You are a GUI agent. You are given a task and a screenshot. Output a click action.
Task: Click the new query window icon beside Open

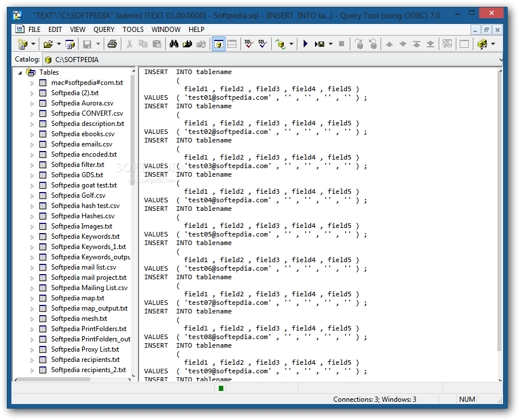70,44
